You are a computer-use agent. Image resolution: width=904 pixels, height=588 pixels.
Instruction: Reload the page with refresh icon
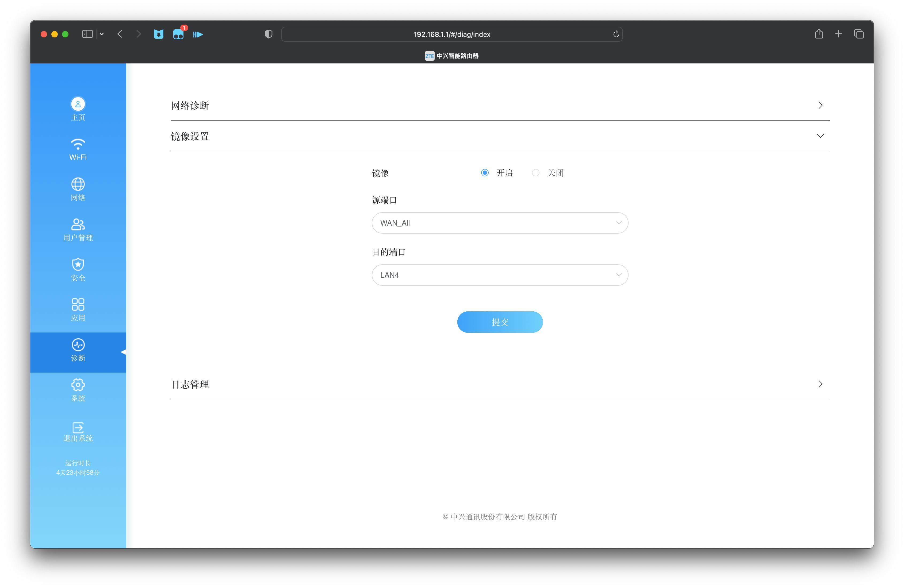point(616,34)
